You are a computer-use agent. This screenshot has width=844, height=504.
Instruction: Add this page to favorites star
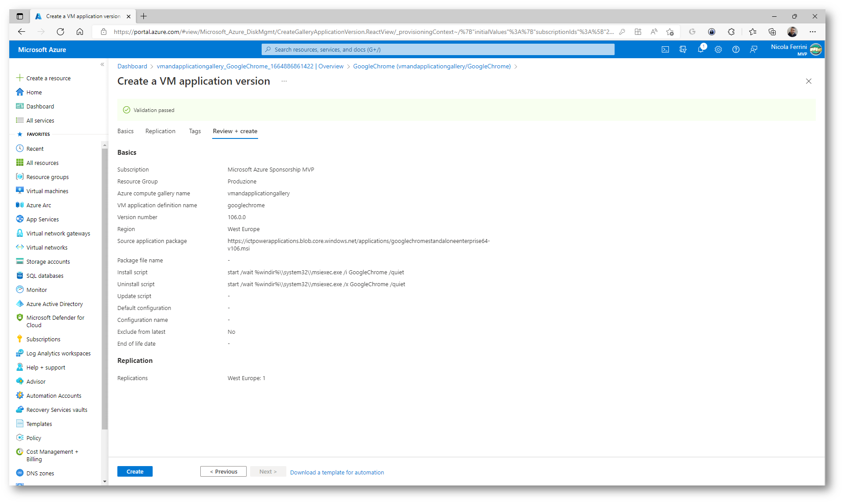pyautogui.click(x=670, y=32)
